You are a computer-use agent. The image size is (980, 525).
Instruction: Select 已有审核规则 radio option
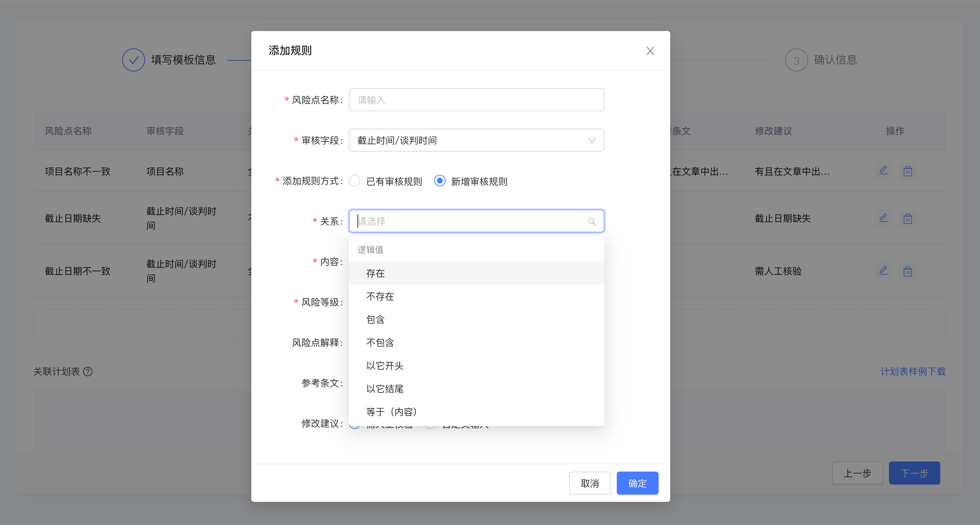355,181
